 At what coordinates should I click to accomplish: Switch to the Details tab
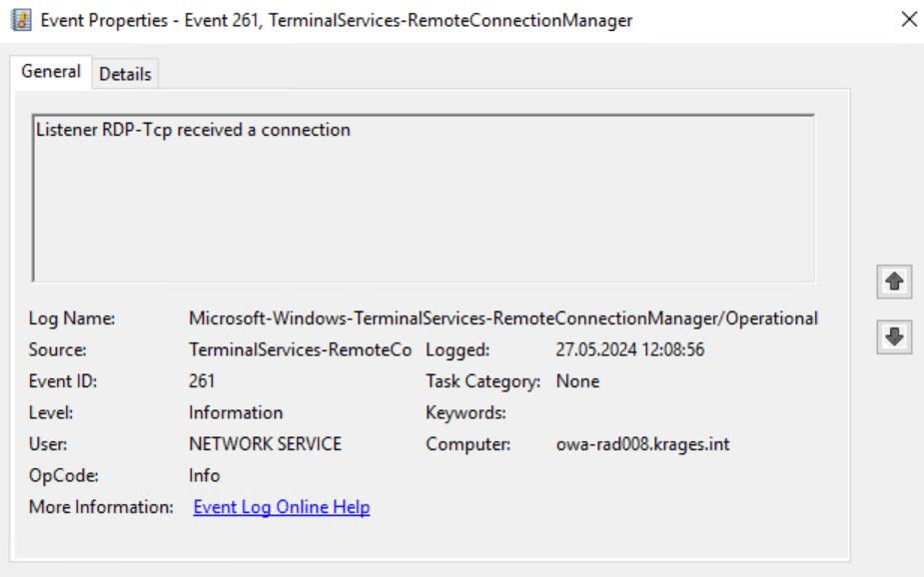(125, 74)
